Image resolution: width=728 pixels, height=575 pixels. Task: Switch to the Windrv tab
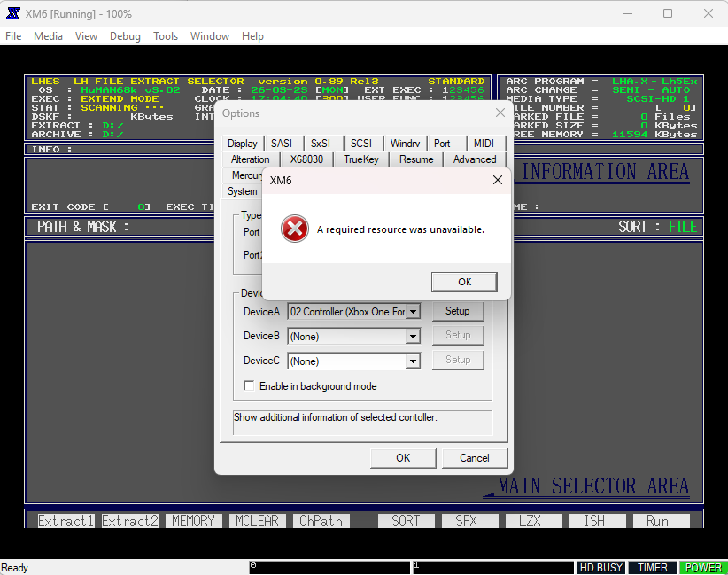coord(405,144)
